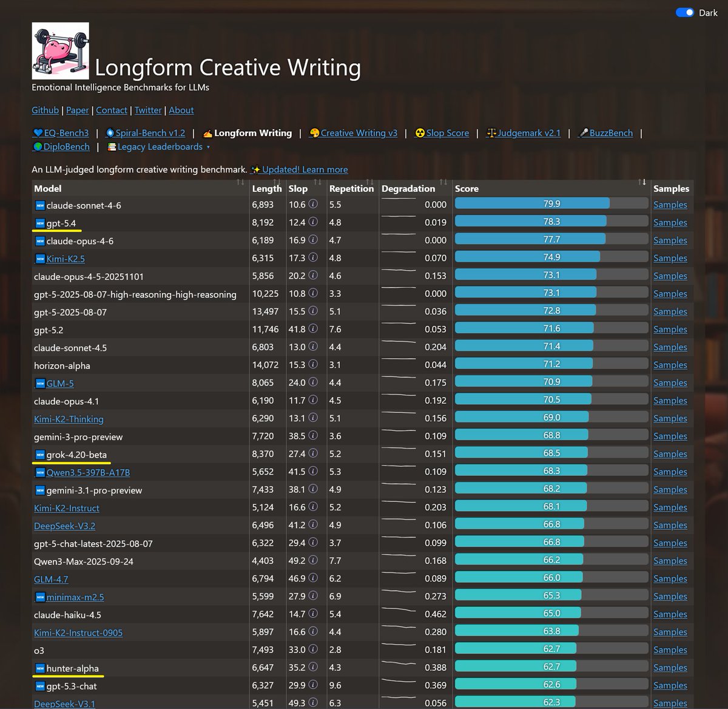The image size is (728, 709).
Task: Open the Kimi-K2.5 model link
Action: 66,259
